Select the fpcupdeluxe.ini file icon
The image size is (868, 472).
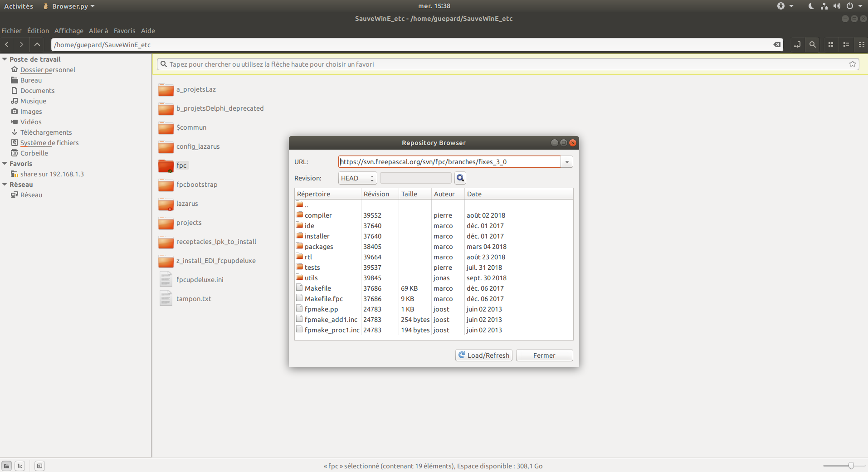click(166, 280)
